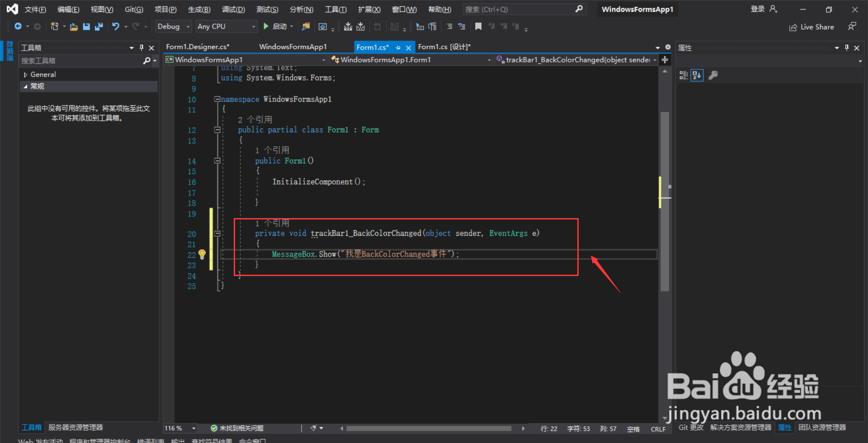Viewport: 868px width, 443px height.
Task: Click the toolbox search magnifier icon
Action: point(146,61)
